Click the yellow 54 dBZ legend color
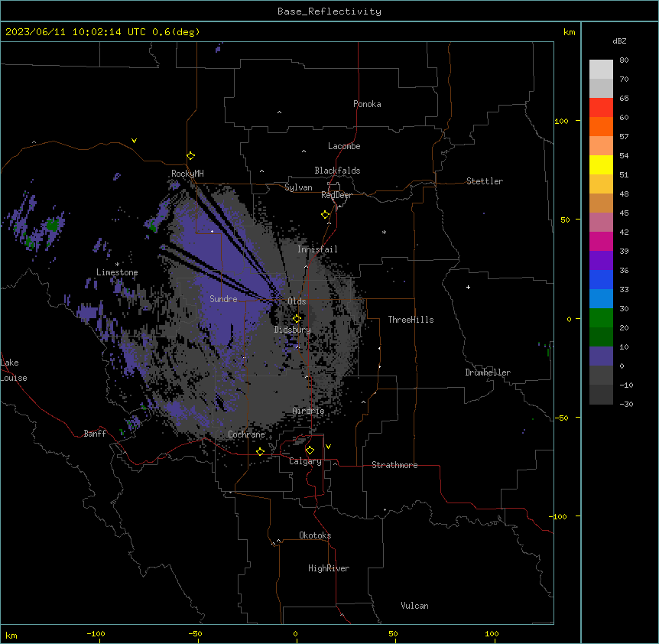 coord(601,164)
